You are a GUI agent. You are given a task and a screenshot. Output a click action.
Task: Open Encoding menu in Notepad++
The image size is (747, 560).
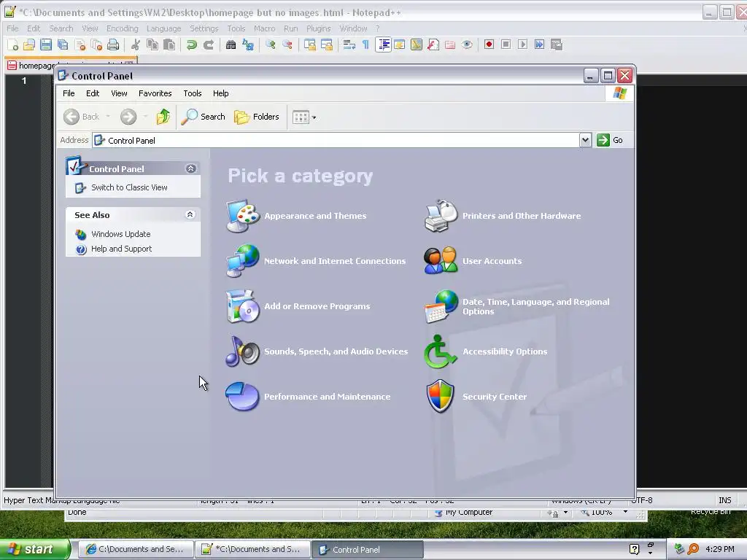(122, 28)
